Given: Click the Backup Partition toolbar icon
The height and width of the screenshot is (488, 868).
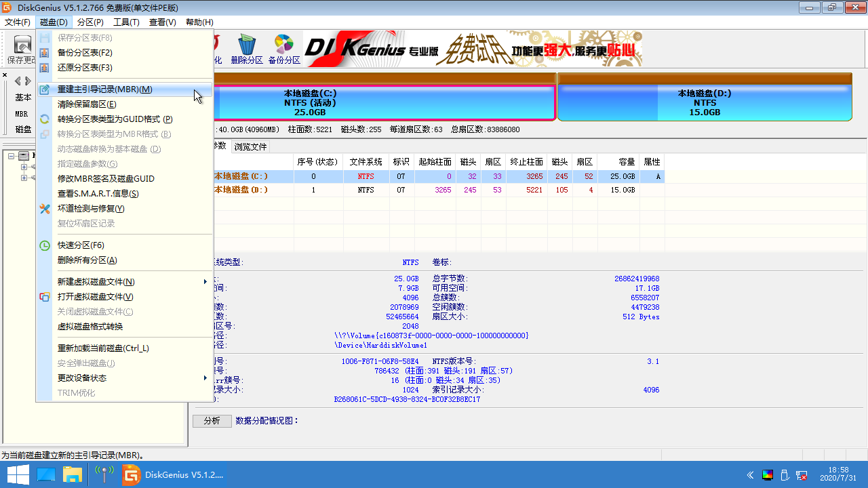Looking at the screenshot, I should pos(284,45).
